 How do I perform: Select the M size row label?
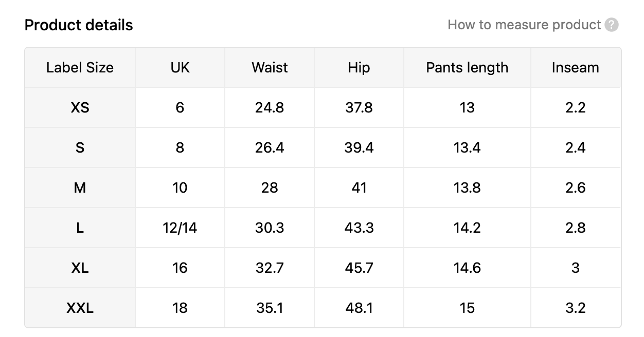[x=80, y=188]
